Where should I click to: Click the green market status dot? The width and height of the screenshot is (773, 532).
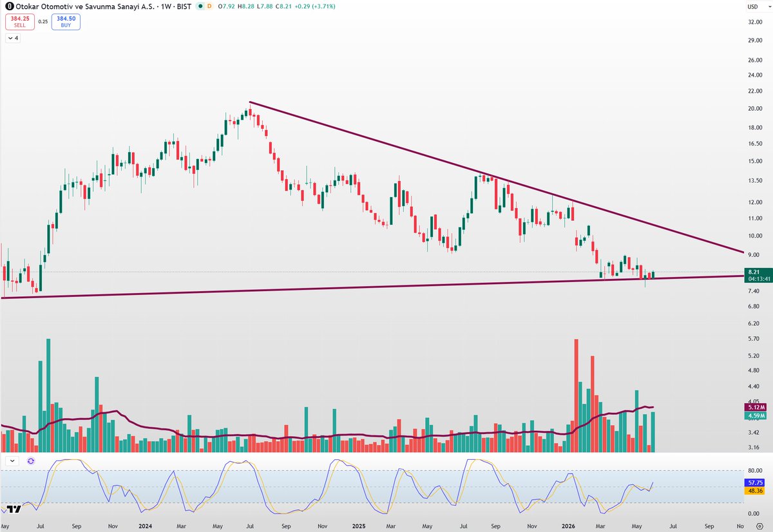tap(200, 6)
